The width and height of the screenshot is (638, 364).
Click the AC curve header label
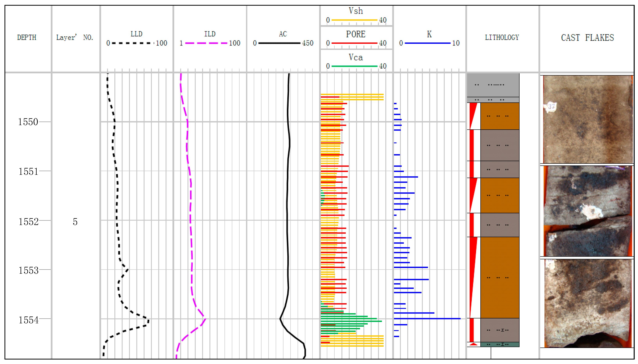click(283, 34)
